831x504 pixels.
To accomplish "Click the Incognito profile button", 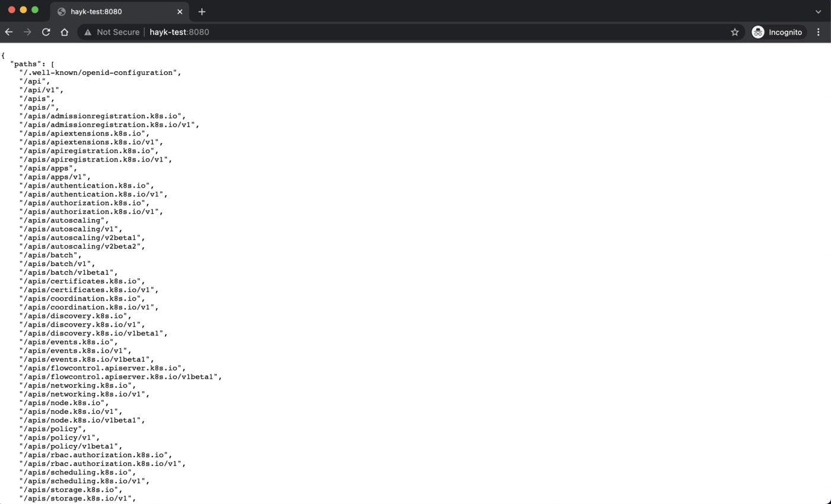I will tap(777, 32).
